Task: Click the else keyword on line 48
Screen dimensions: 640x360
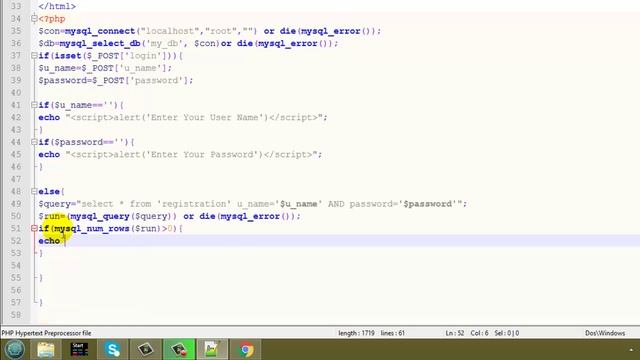Action: [49, 191]
